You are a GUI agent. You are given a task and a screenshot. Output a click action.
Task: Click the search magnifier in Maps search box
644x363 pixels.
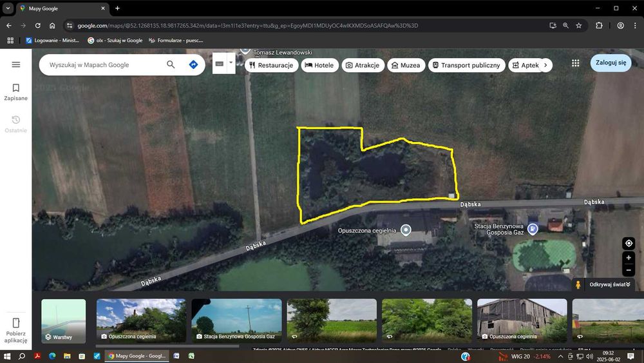point(171,64)
